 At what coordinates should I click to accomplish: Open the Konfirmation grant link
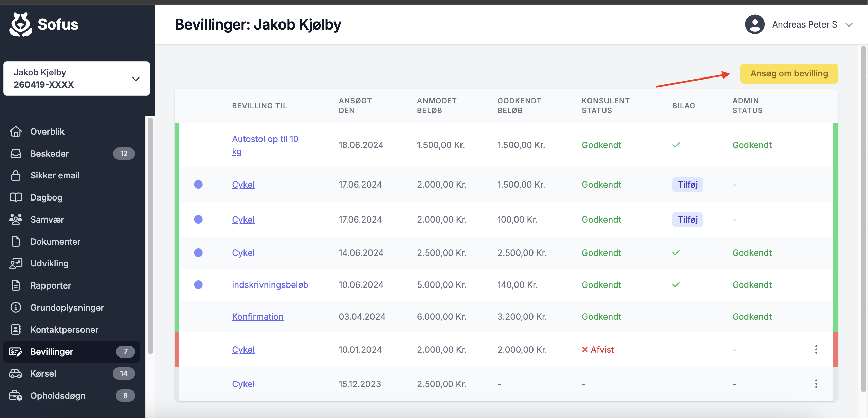[x=257, y=317]
